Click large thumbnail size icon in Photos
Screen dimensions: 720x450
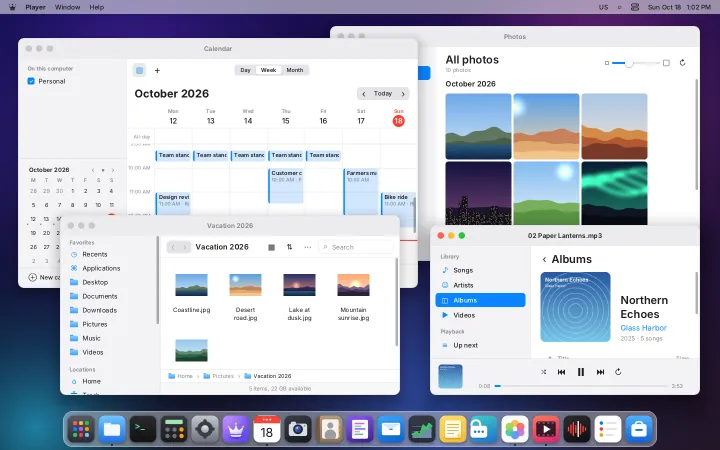click(666, 63)
